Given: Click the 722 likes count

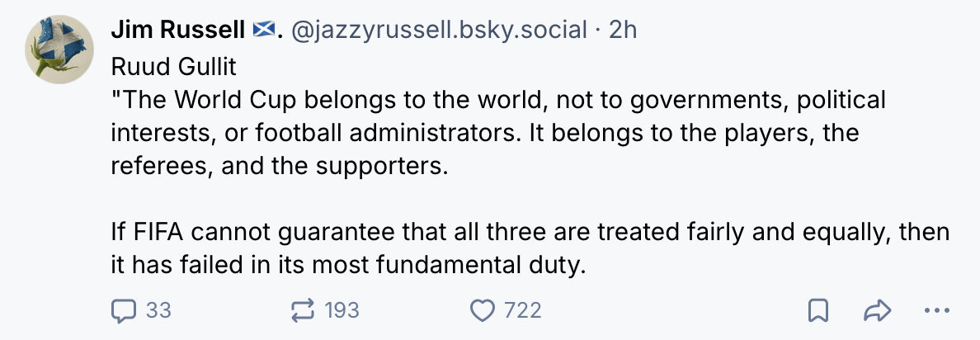Looking at the screenshot, I should click(522, 310).
